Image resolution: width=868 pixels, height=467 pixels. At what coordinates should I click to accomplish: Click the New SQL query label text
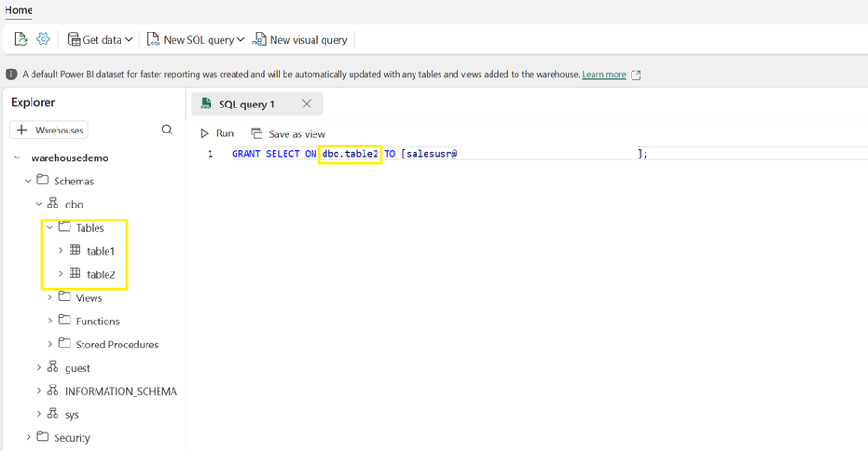[198, 40]
